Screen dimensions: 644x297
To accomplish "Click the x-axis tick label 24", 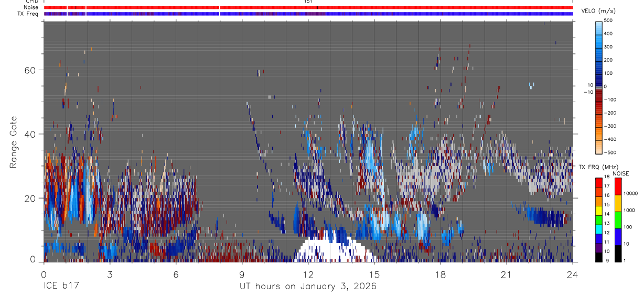I will pyautogui.click(x=573, y=274).
